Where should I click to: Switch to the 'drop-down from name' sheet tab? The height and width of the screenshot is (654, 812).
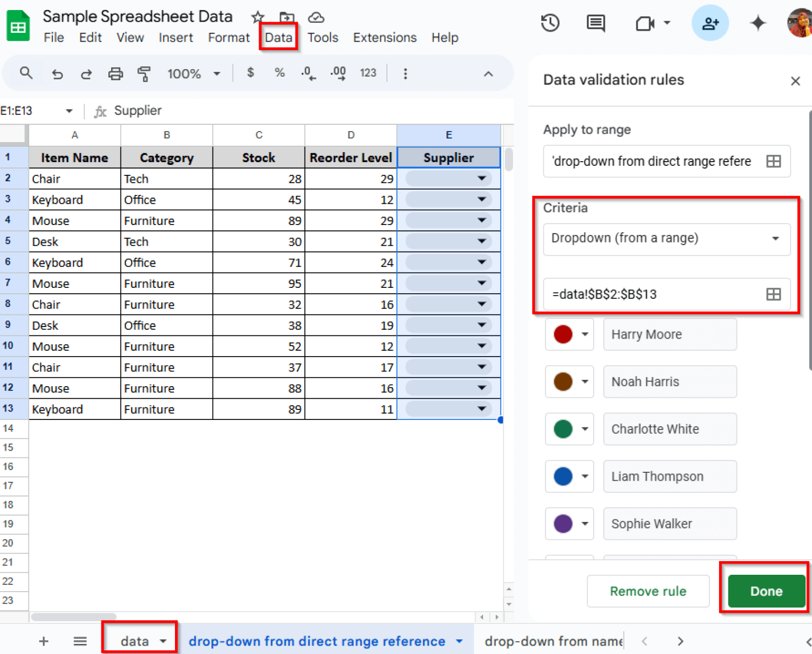click(552, 641)
